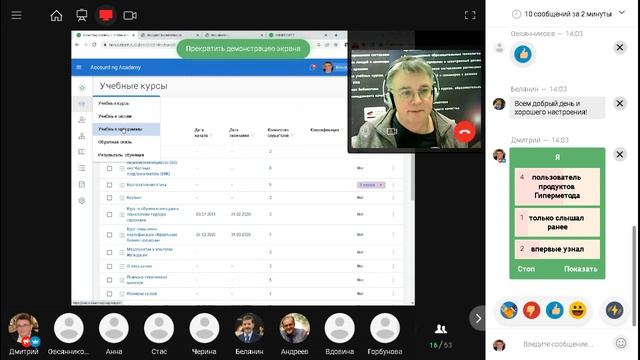Click highlighted 'Учебные программы' menu item
Viewport: 640px width, 360px height.
(x=126, y=129)
